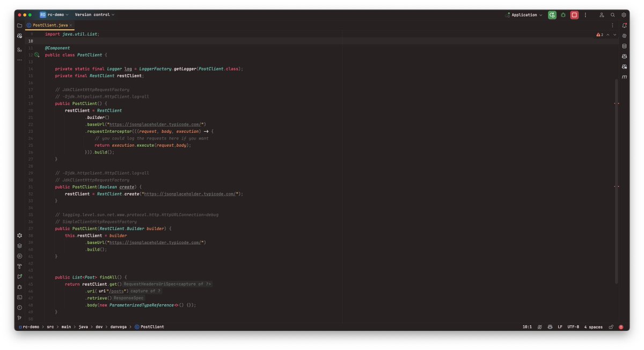
Task: Close the PostClient.java tab
Action: (x=70, y=25)
